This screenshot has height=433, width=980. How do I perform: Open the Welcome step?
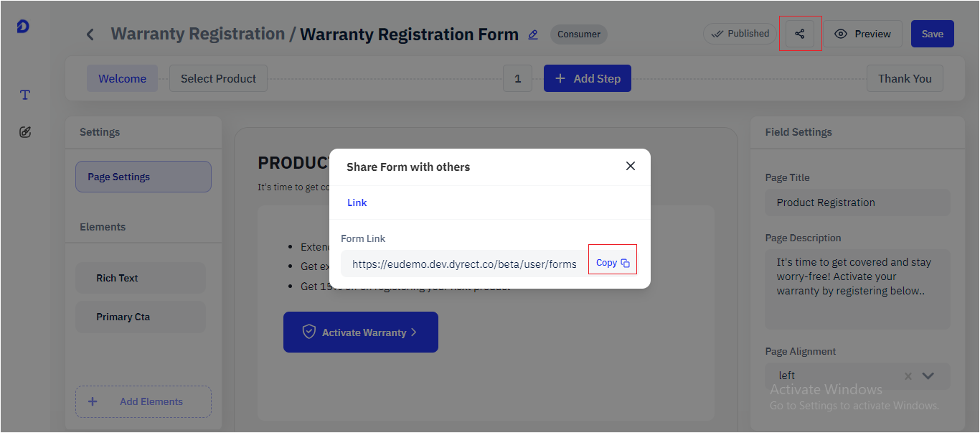[123, 78]
